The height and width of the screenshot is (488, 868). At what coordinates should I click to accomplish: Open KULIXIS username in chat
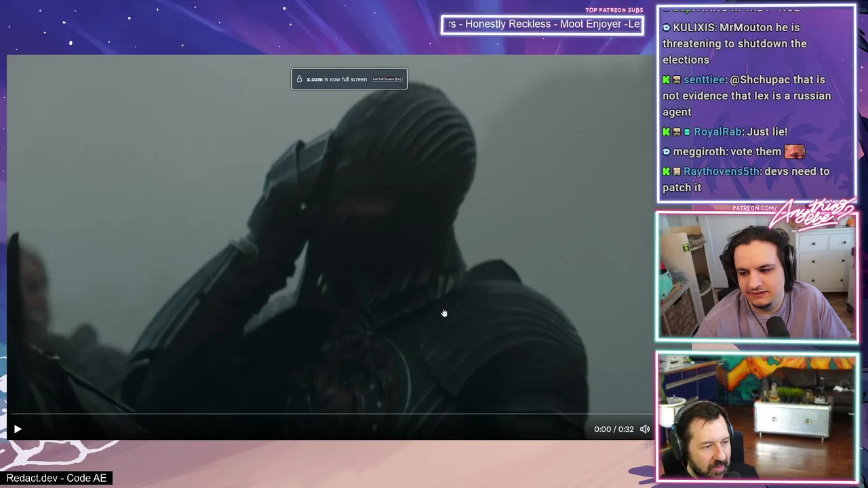coord(693,27)
